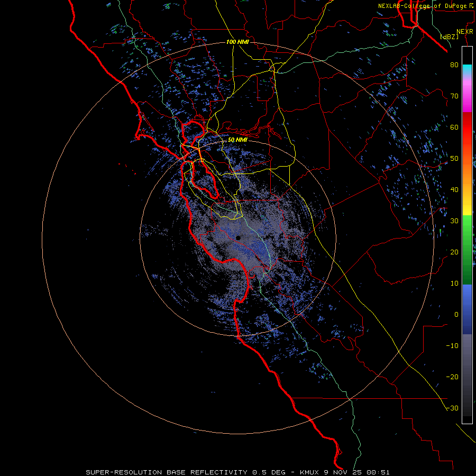Click the 'SUPER-RESOLUTION BASE REFLECTIVITY 0.5 DEG' caption

[x=186, y=472]
